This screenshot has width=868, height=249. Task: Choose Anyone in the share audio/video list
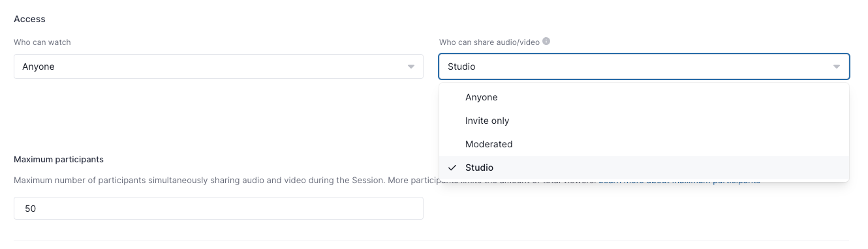pos(644,97)
